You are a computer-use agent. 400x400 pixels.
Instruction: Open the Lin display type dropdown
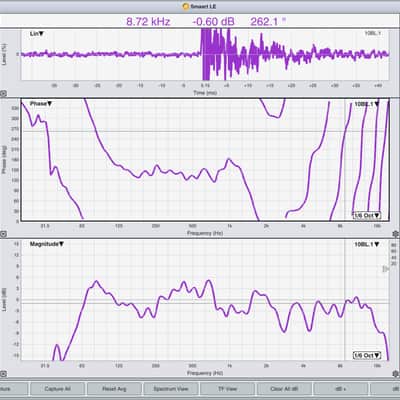pos(37,34)
